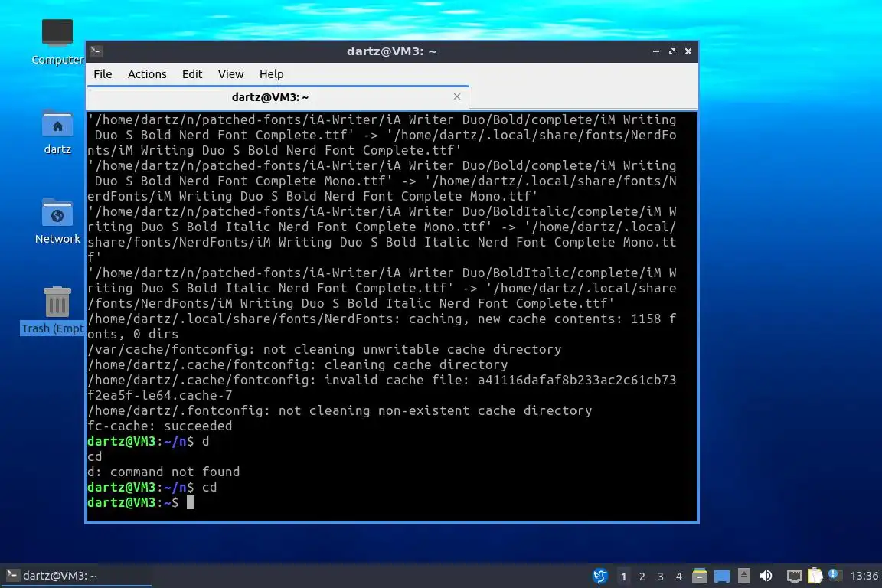Open the File menu
Viewport: 882px width, 588px height.
(x=103, y=74)
